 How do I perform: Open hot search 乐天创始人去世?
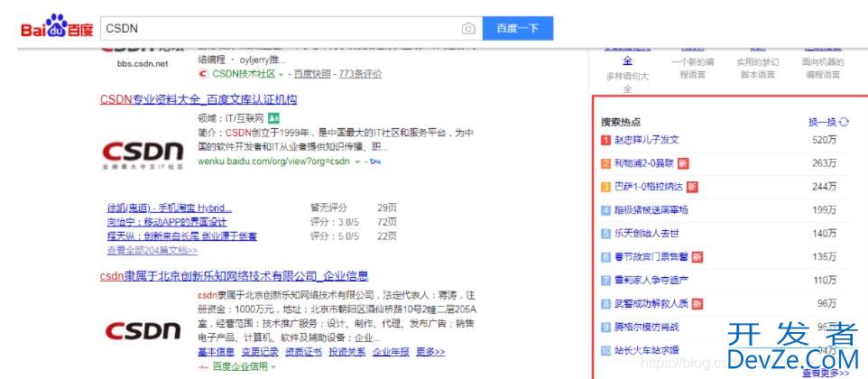coord(647,234)
